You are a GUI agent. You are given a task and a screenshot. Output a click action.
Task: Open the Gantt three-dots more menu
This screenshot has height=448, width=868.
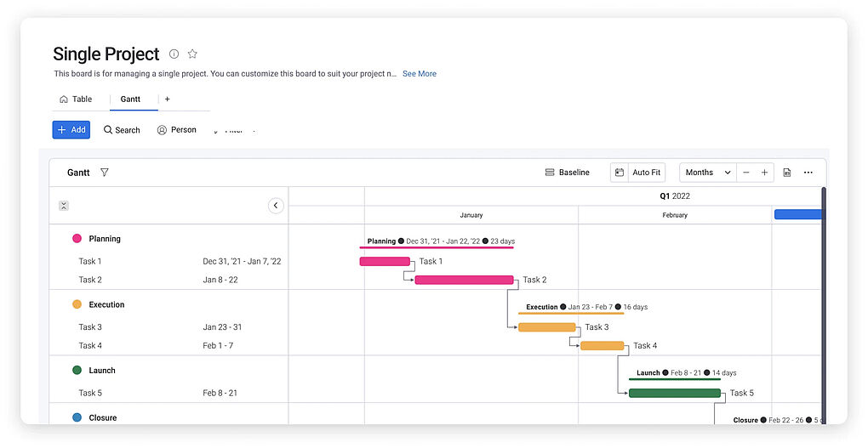coord(808,173)
